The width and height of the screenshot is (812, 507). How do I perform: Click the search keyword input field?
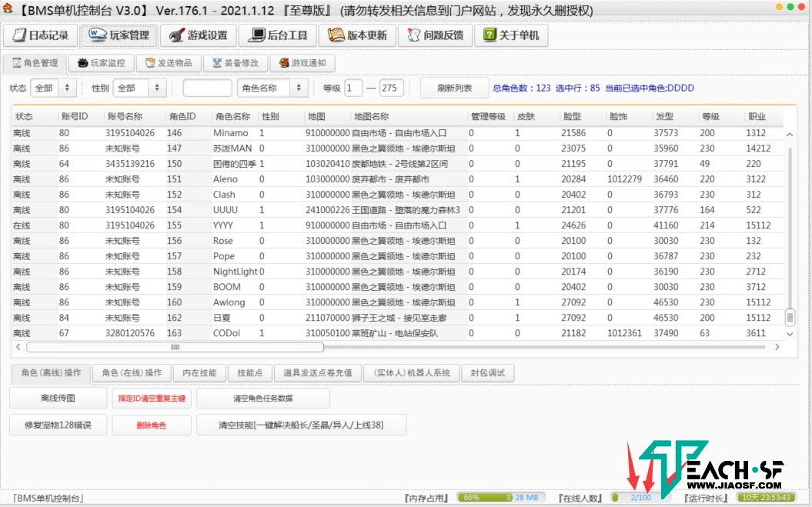(207, 88)
